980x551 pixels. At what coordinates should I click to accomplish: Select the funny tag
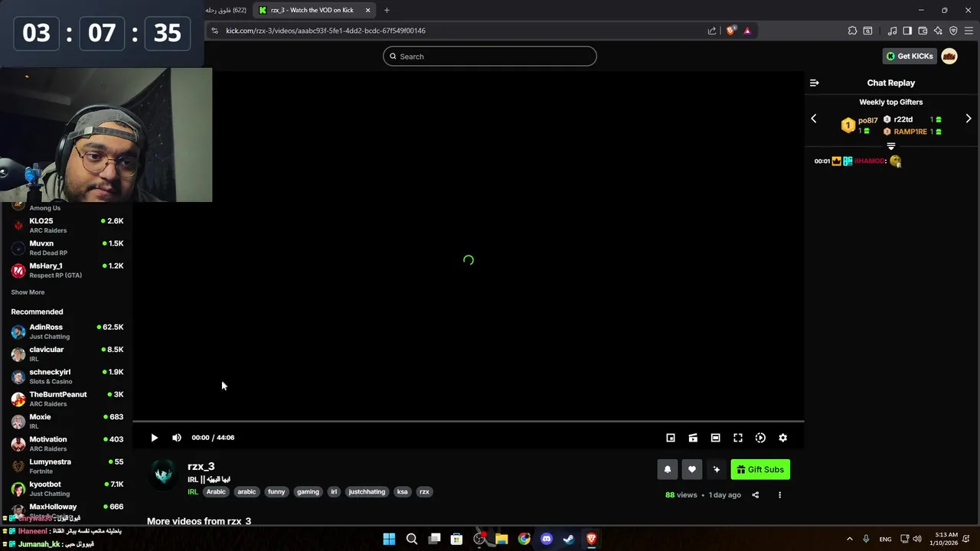click(276, 492)
